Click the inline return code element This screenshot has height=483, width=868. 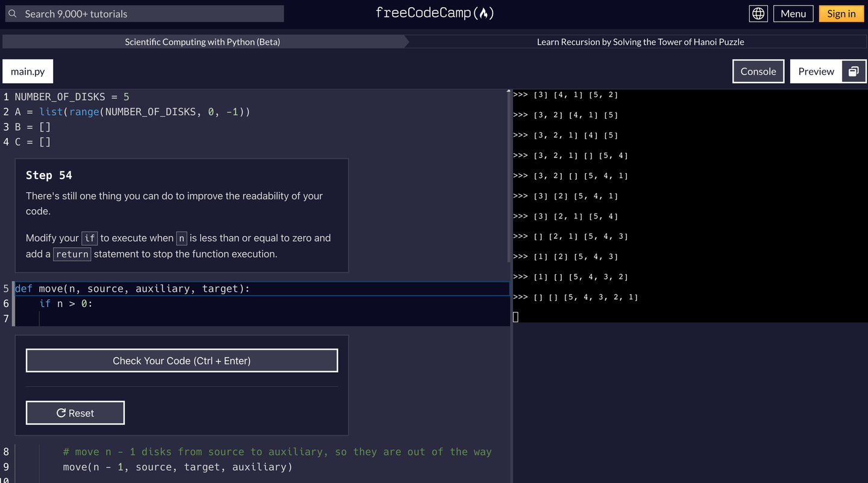tap(72, 254)
